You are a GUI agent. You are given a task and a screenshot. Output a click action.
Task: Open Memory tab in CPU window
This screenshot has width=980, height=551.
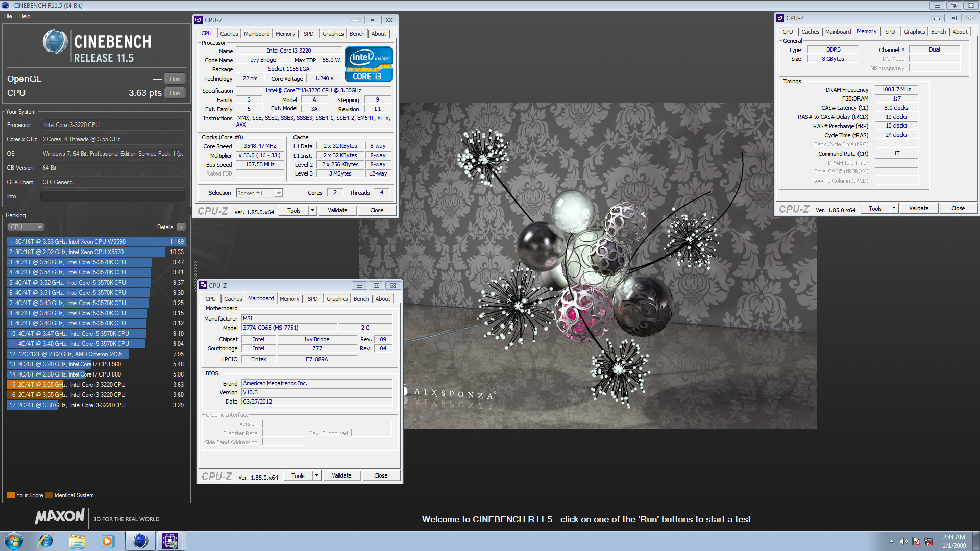coord(285,34)
